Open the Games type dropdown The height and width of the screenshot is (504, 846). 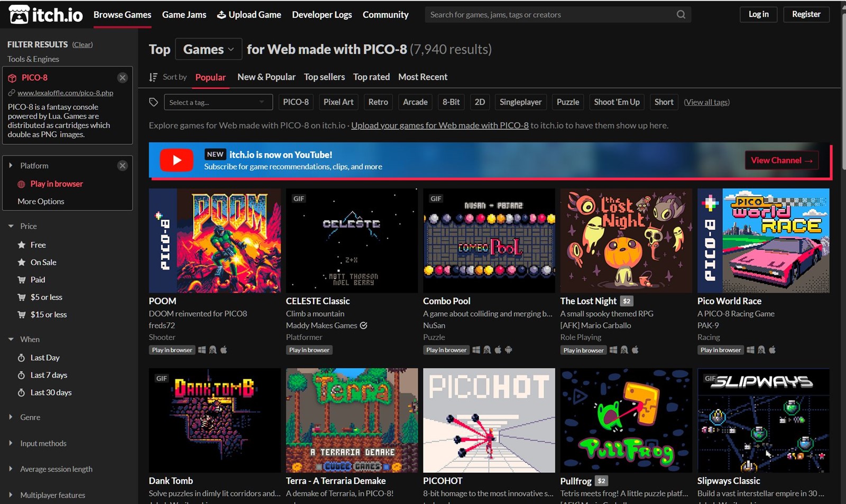(x=208, y=49)
